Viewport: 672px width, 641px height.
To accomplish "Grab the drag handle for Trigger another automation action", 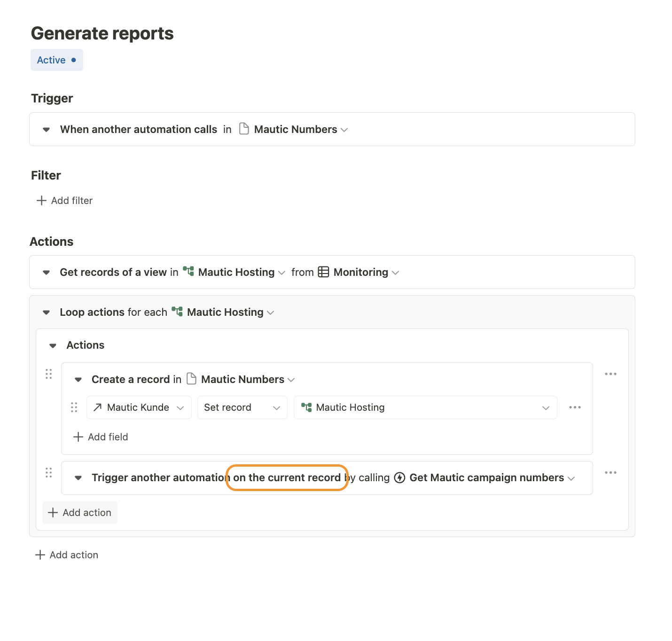I will tap(49, 473).
